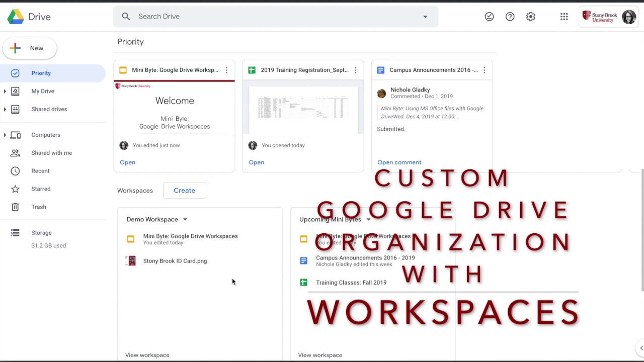Type in the Search Drive field

tap(275, 17)
